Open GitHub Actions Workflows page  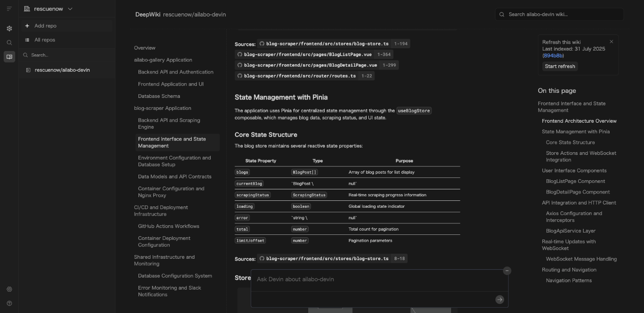168,226
